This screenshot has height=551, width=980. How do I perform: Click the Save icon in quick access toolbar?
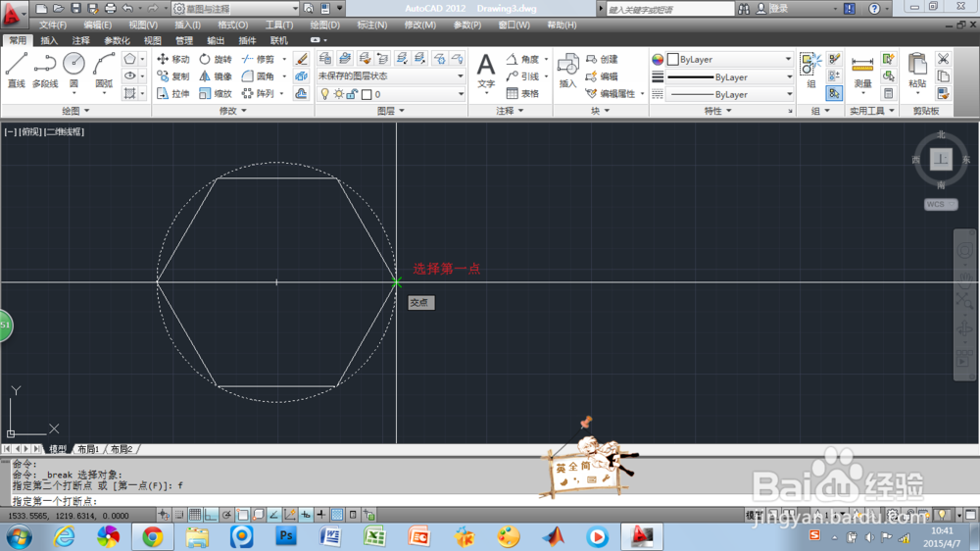pyautogui.click(x=75, y=8)
